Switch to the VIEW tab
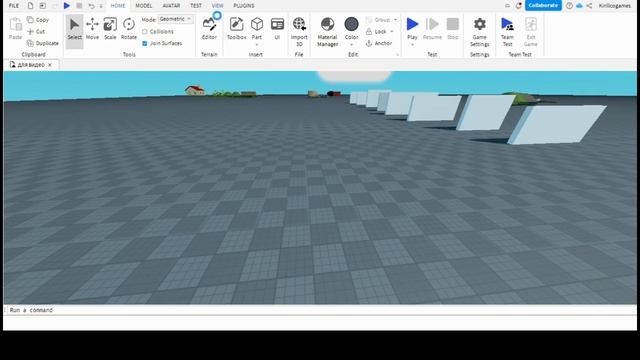 [x=218, y=6]
